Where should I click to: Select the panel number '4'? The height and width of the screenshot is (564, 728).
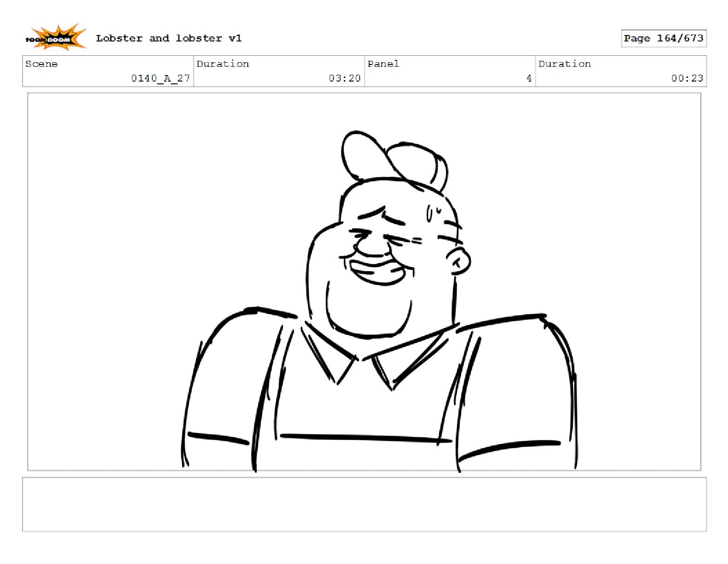(x=529, y=78)
